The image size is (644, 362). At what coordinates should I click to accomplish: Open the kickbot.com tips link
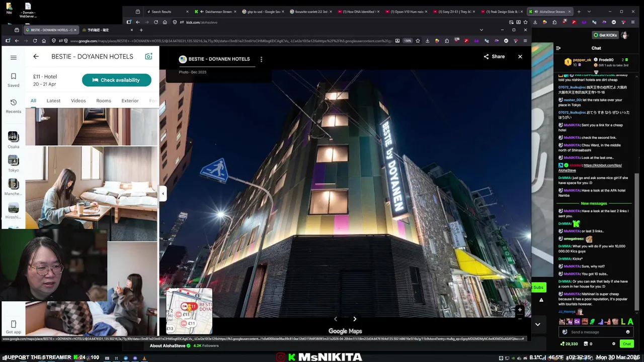click(x=590, y=167)
